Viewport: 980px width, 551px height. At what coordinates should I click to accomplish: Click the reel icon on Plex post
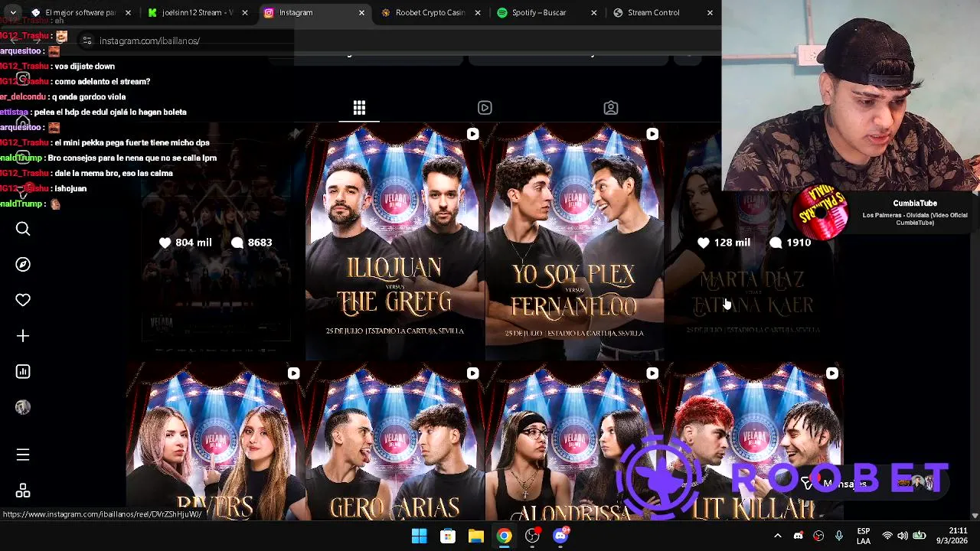pyautogui.click(x=652, y=134)
